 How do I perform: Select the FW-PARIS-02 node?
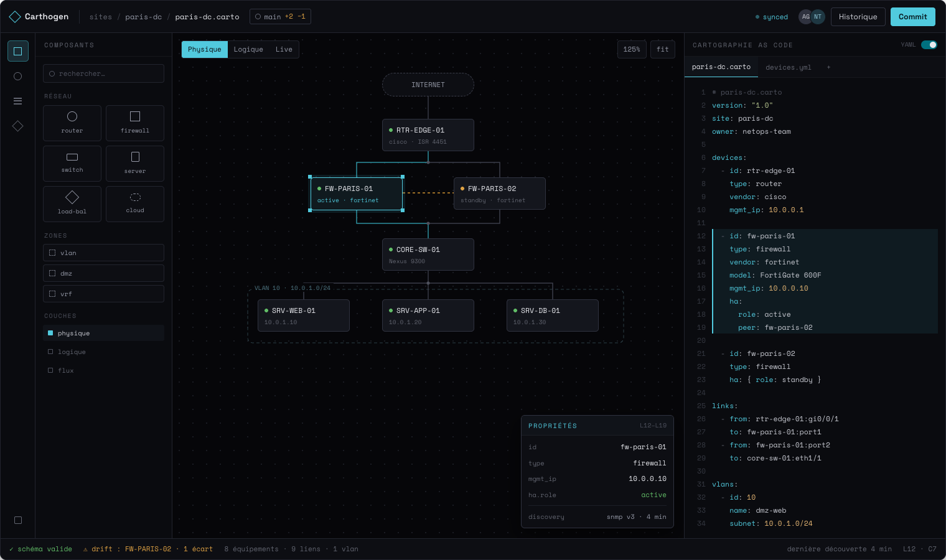point(500,194)
